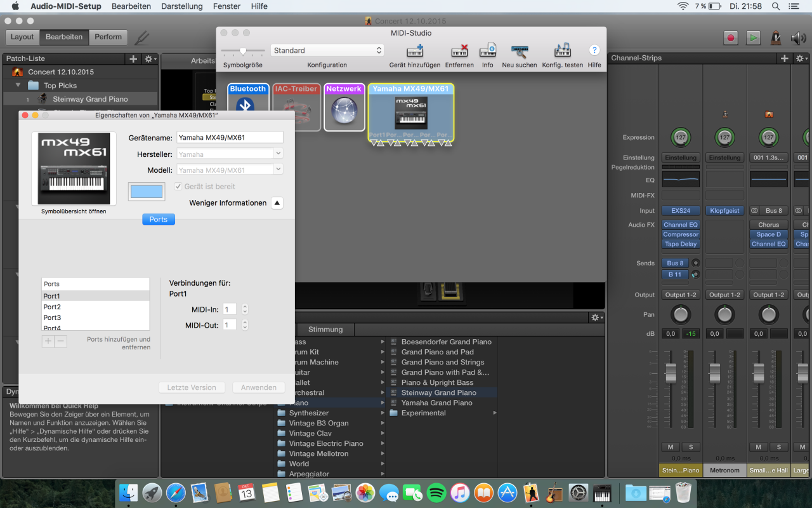Click the green play button in MainStage
Screen dimensions: 812x508
[753, 38]
